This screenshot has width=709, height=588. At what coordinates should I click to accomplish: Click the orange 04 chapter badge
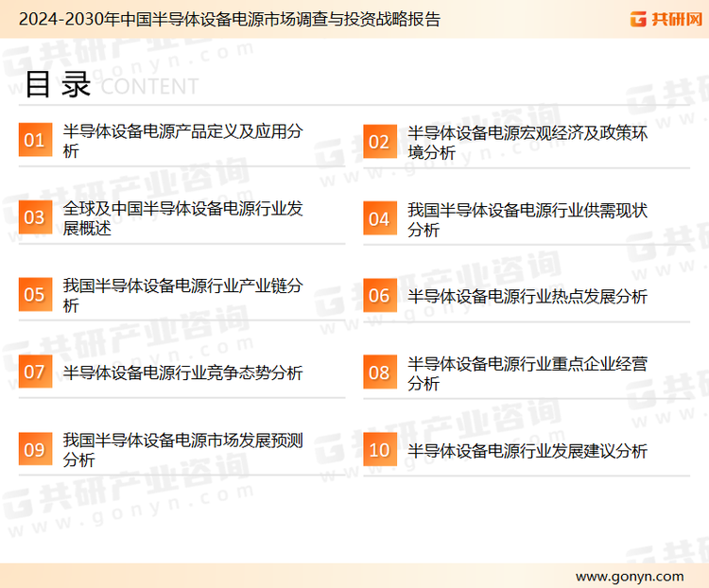380,218
